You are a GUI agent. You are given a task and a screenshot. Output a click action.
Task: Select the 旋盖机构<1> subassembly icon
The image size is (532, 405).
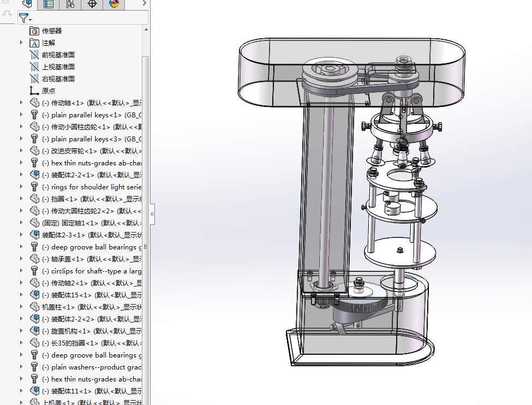[34, 331]
